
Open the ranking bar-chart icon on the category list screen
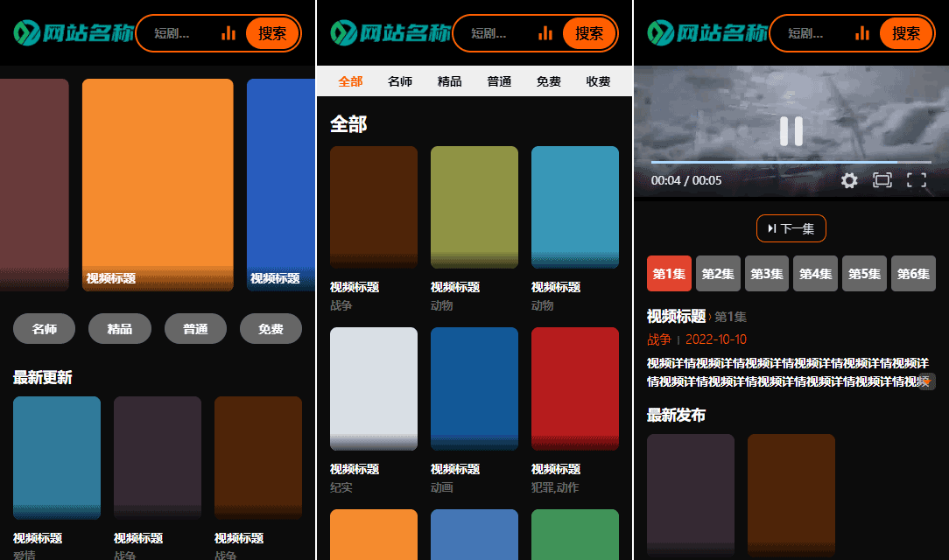(545, 32)
